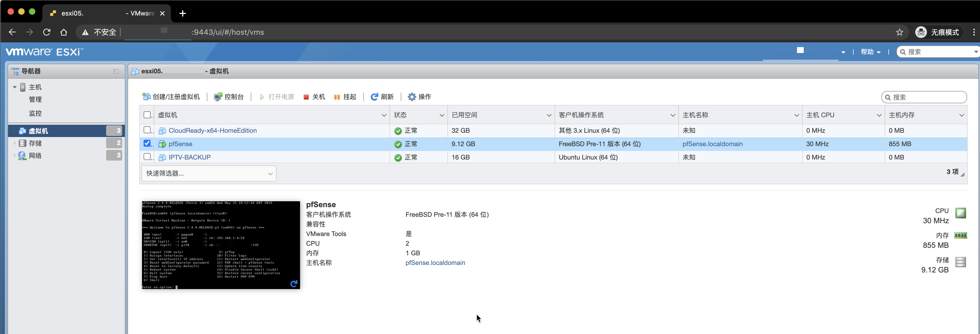Open the VM console via 控制台 icon

pos(218,97)
